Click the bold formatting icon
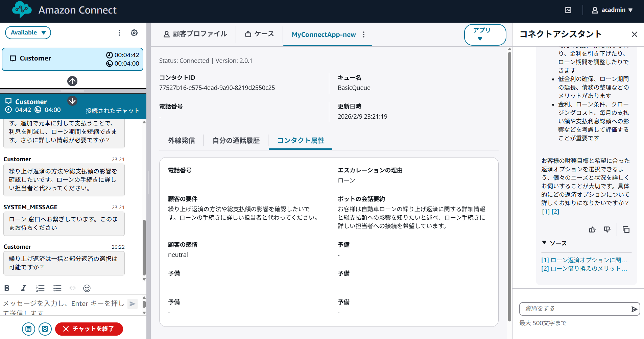 (7, 288)
